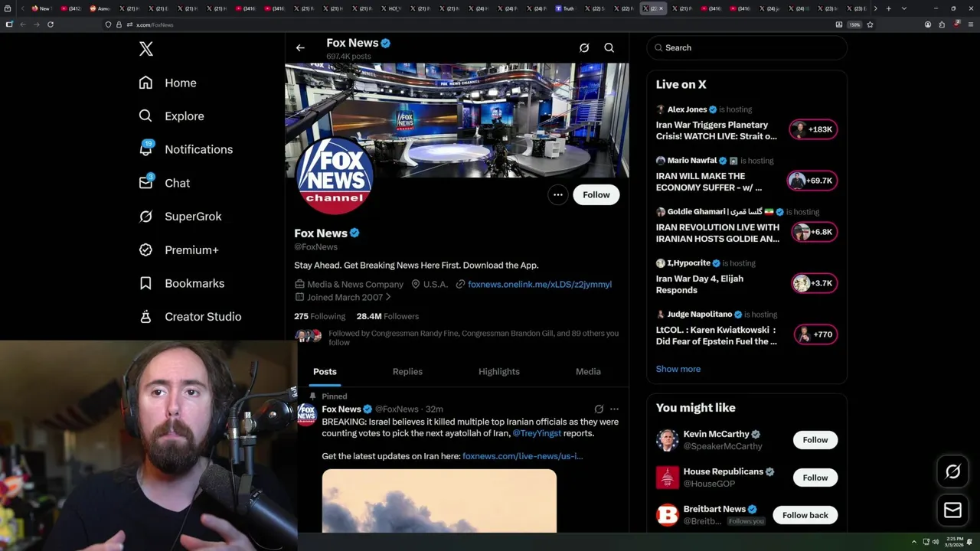Open 'Iran War Day 4, Elijah Responds' broadcast
This screenshot has width=980, height=551.
click(700, 284)
